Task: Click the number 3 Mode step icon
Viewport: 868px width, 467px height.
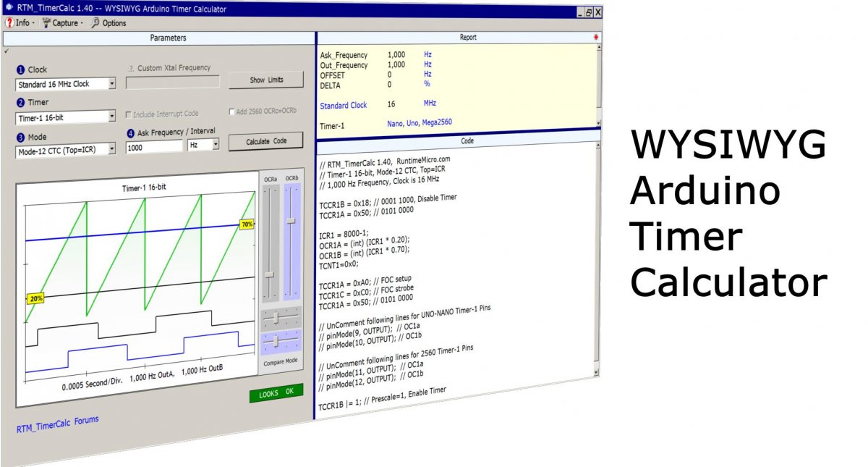Action: [21, 136]
